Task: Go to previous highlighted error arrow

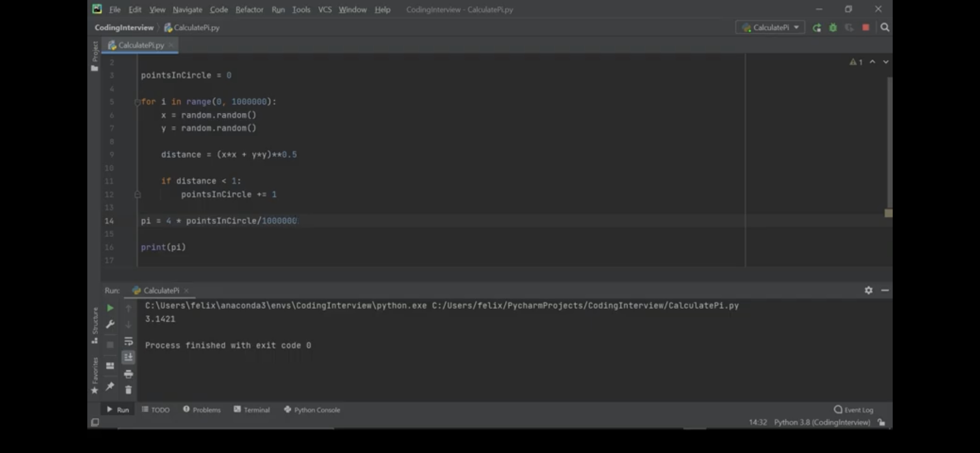Action: click(872, 62)
